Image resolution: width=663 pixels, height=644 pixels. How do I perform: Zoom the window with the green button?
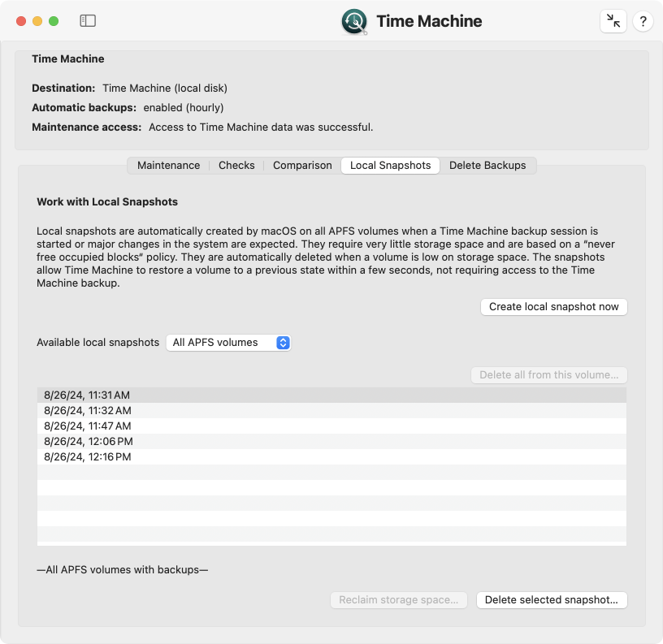point(54,21)
